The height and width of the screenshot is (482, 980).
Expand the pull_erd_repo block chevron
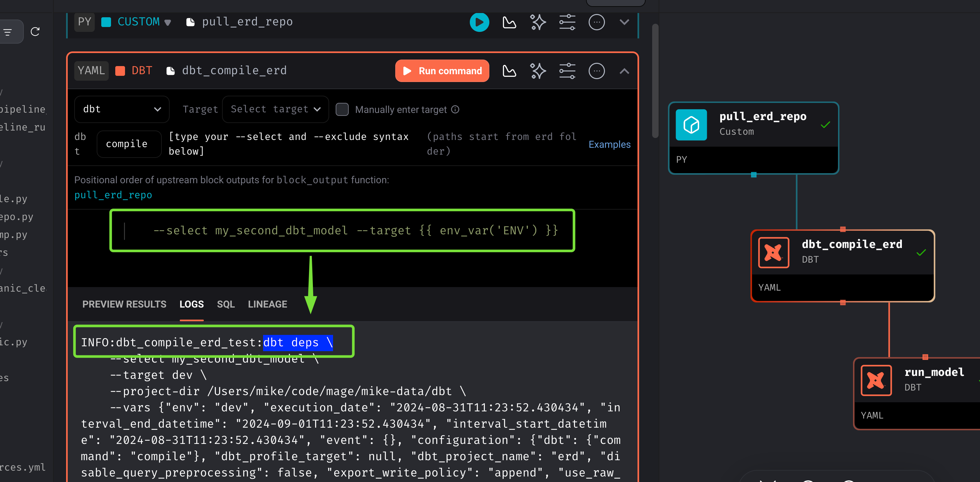pyautogui.click(x=624, y=22)
